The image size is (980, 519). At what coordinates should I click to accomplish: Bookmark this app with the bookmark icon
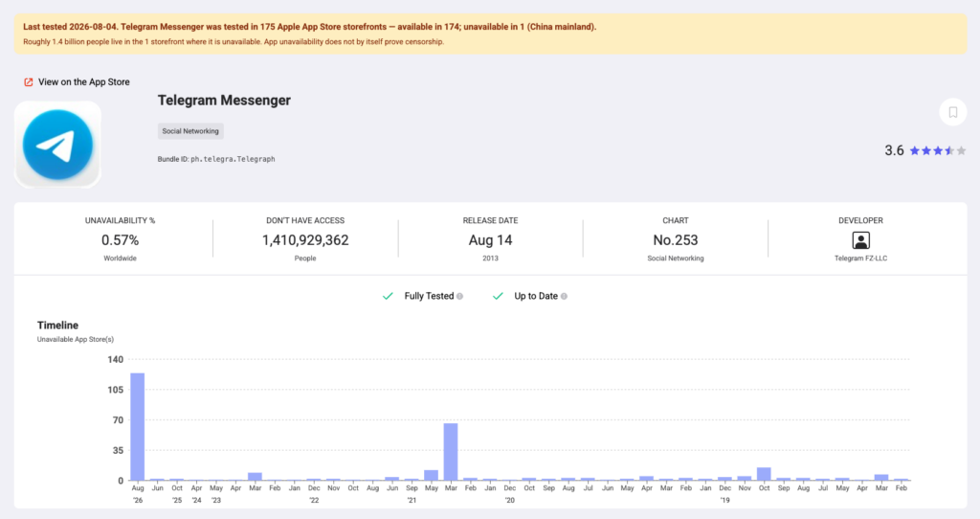[x=952, y=112]
